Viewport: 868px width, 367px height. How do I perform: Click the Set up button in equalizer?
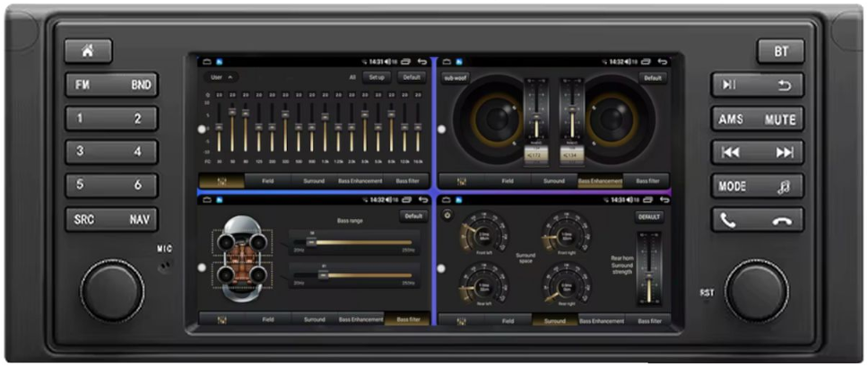pyautogui.click(x=377, y=77)
